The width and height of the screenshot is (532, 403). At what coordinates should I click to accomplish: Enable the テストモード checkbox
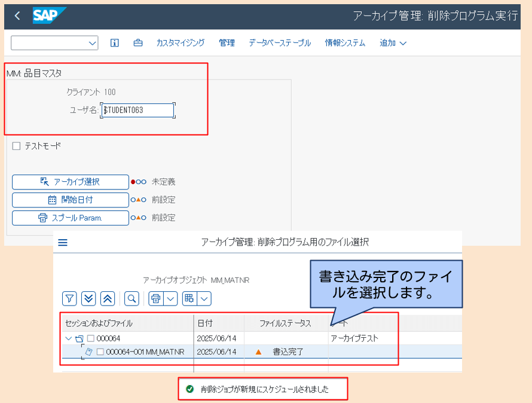(x=16, y=146)
